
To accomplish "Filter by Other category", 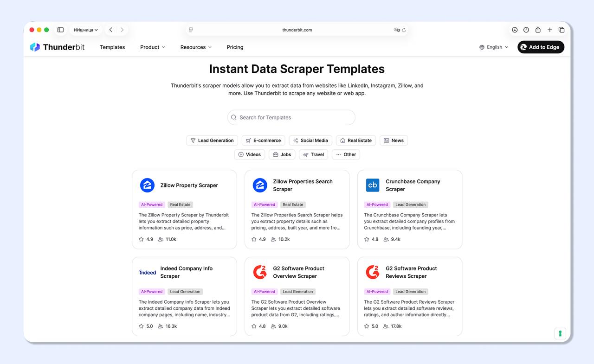I will point(346,154).
